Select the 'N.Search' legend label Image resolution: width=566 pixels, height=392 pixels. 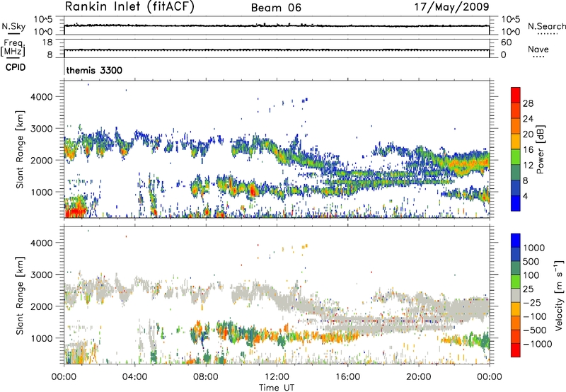[x=546, y=26]
